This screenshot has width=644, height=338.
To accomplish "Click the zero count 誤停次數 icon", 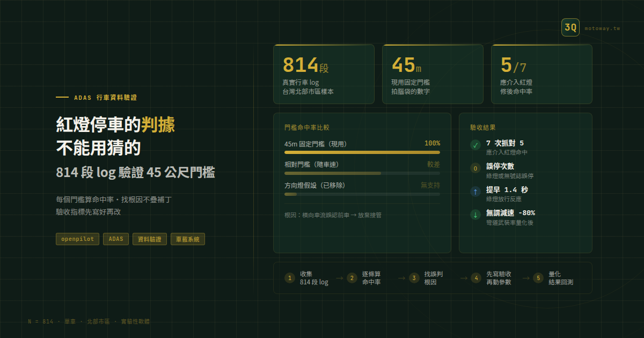I will [475, 168].
